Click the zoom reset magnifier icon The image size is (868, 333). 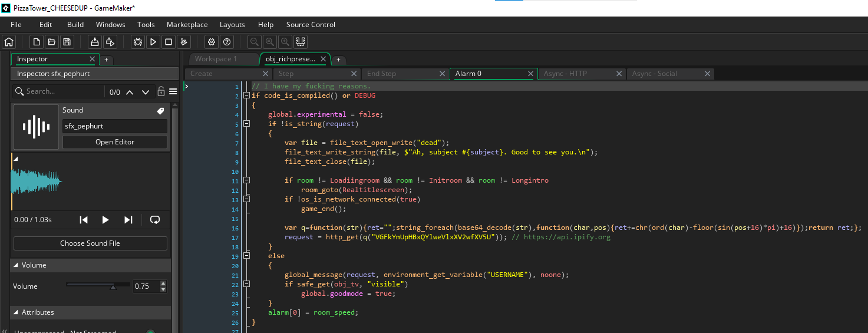tap(270, 42)
